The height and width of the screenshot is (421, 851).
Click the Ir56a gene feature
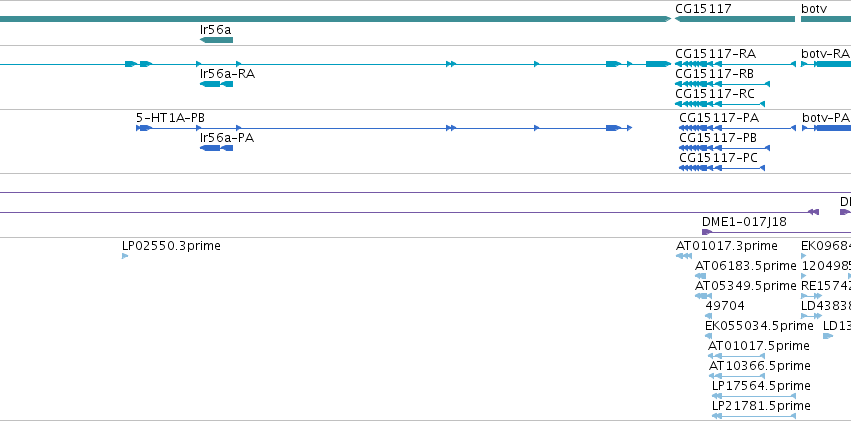(x=216, y=40)
